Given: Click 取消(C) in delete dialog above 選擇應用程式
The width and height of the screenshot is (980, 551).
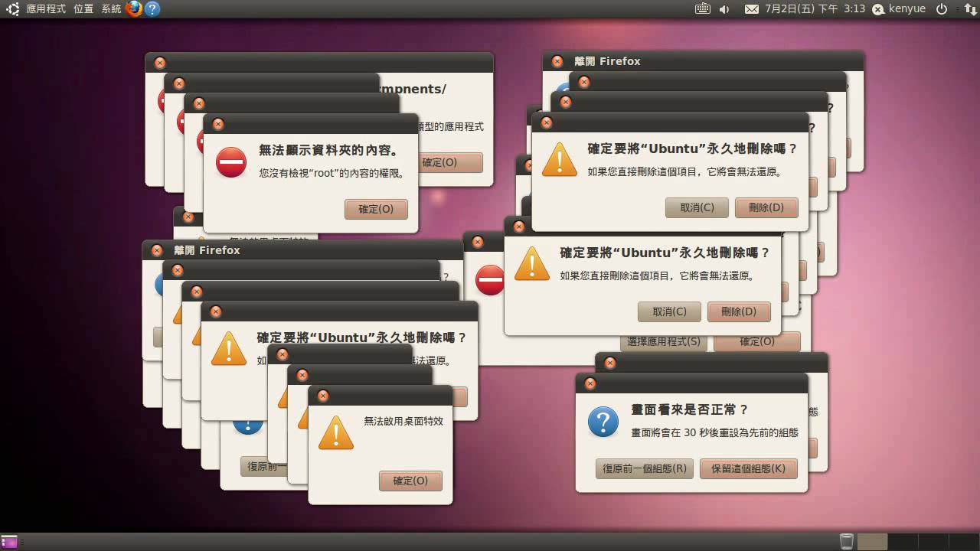Looking at the screenshot, I should [x=669, y=311].
